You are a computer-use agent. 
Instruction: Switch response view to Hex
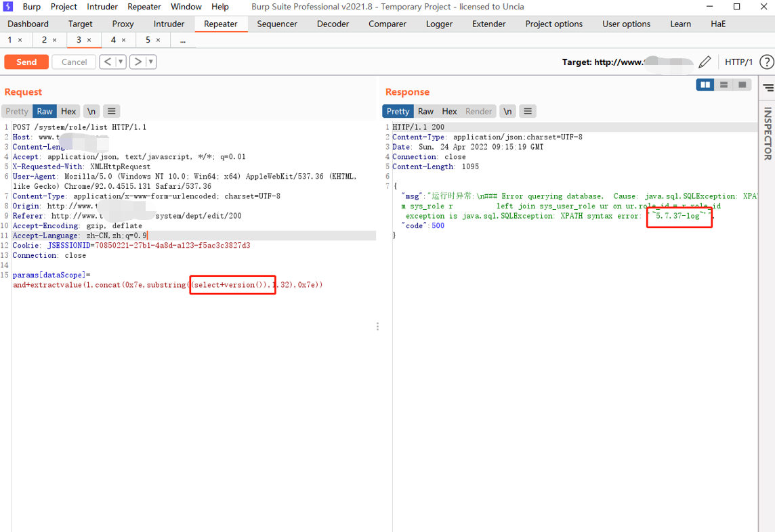click(449, 111)
